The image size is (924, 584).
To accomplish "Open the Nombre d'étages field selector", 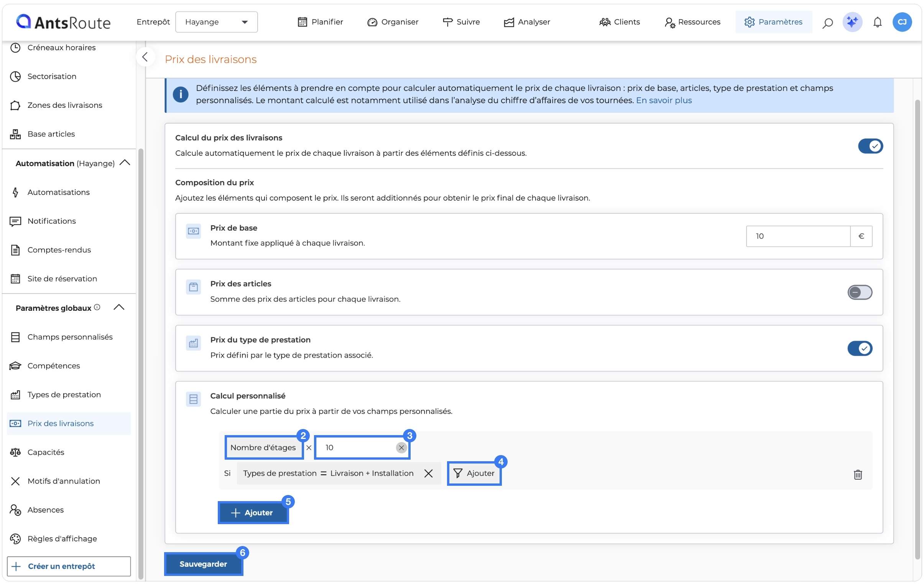I will click(x=264, y=448).
